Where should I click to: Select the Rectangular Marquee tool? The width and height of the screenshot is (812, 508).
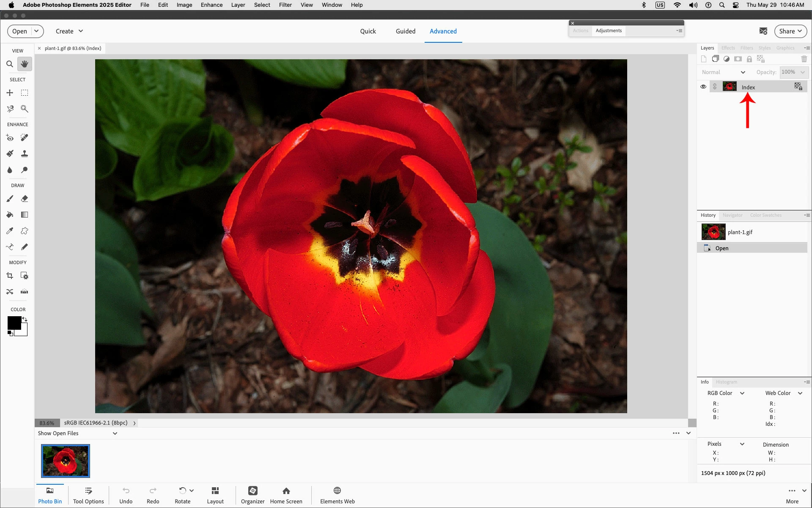pyautogui.click(x=25, y=93)
